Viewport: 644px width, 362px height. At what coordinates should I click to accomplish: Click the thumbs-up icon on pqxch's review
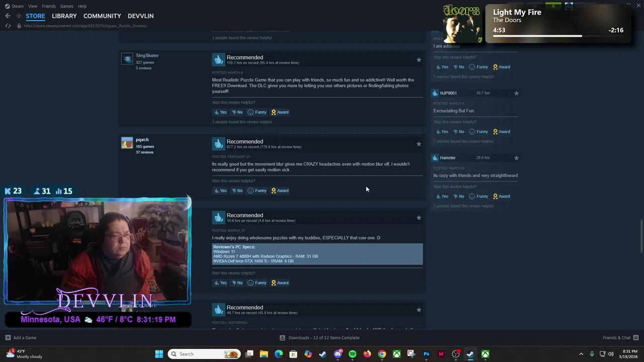[218, 144]
